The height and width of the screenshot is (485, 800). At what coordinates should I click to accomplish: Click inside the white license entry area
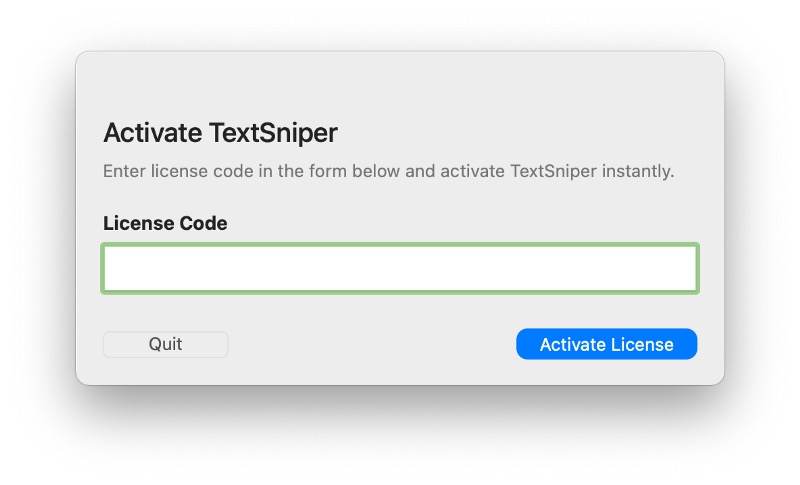coord(400,268)
